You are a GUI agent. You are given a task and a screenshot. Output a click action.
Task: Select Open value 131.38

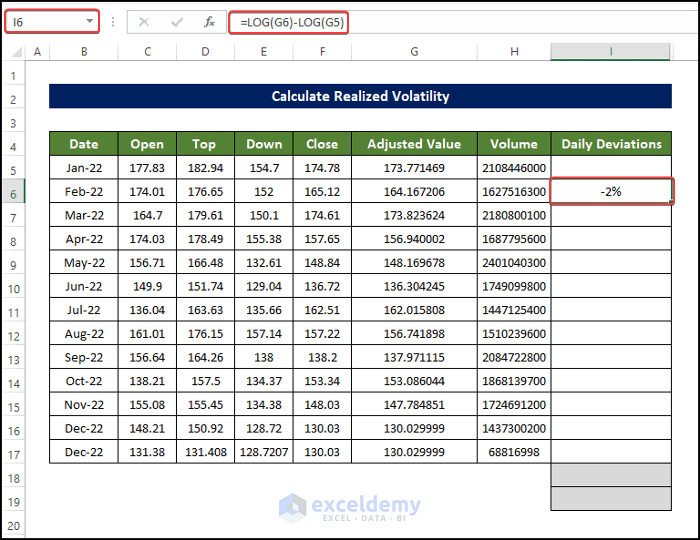(x=147, y=452)
